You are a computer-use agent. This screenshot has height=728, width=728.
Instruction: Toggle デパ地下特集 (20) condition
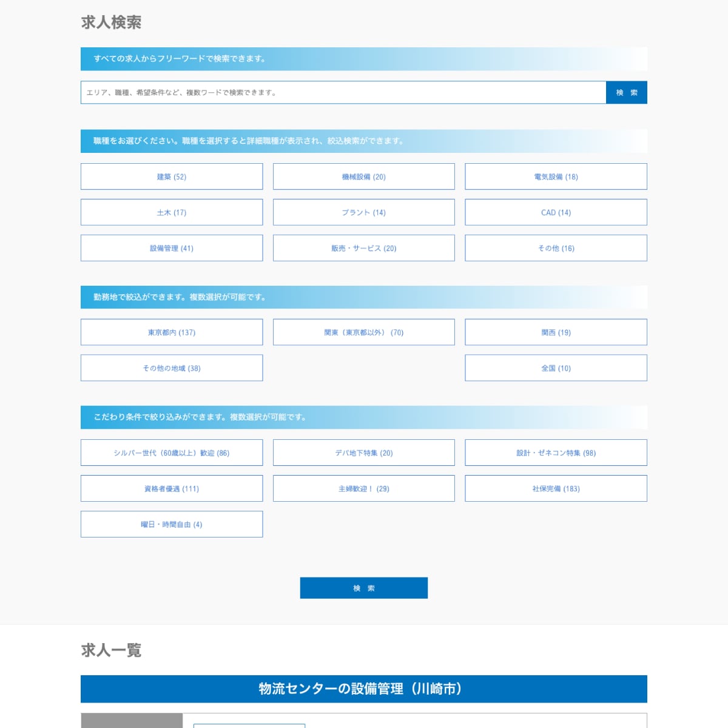[x=364, y=453]
